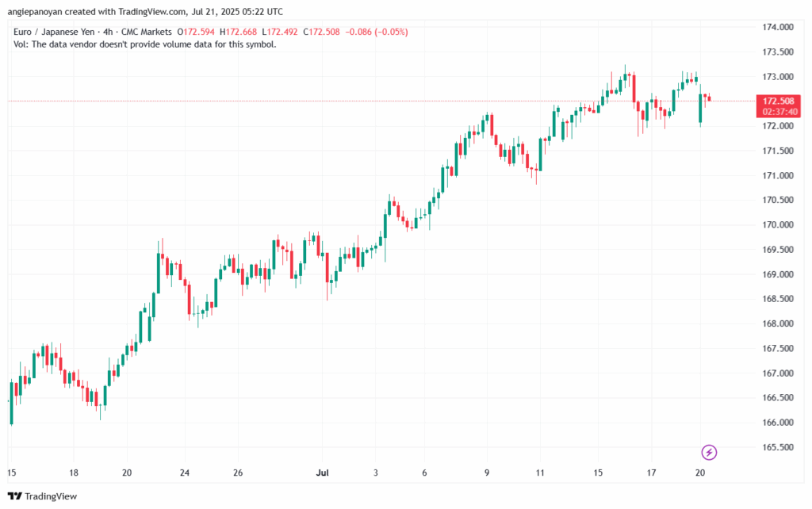Click the 174.000 price axis label

click(777, 28)
